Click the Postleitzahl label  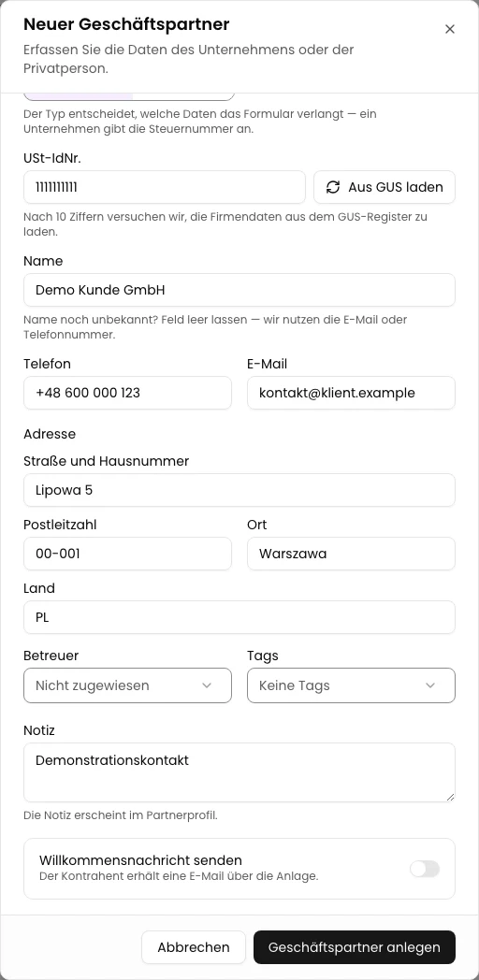coord(60,525)
